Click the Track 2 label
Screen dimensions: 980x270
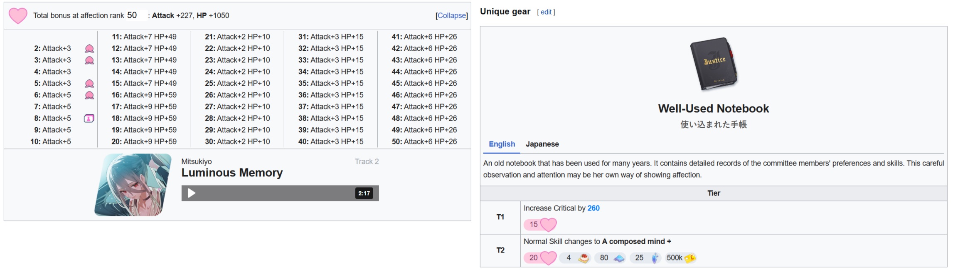(x=367, y=161)
